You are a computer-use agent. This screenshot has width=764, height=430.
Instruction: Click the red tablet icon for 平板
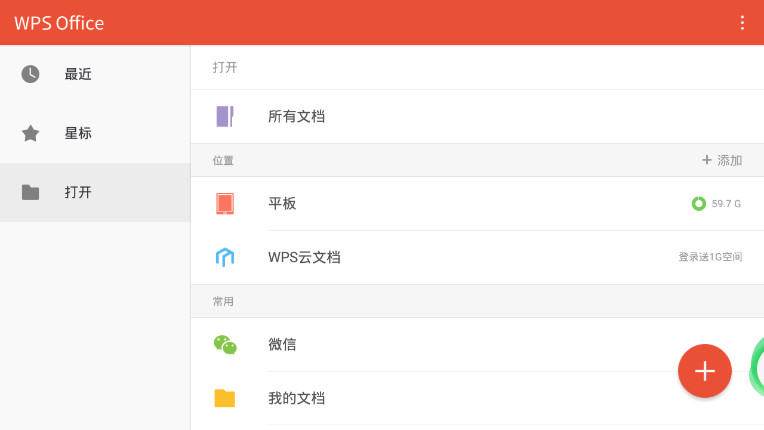point(225,204)
